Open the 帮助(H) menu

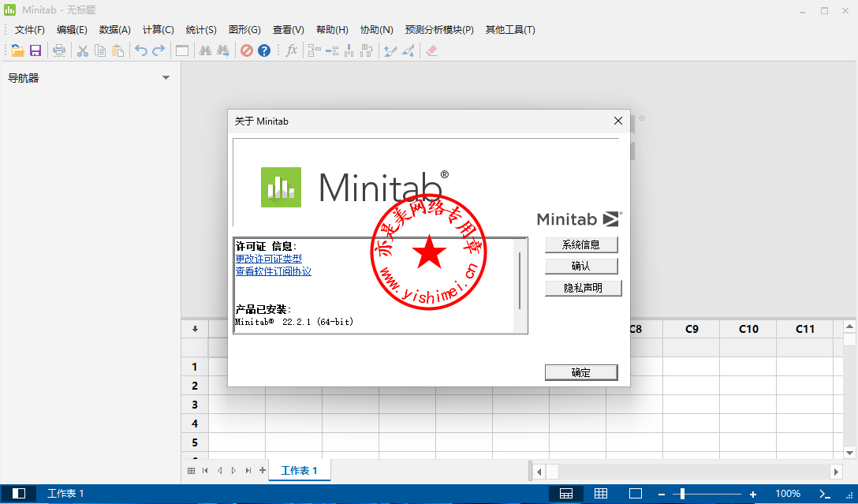(x=332, y=30)
